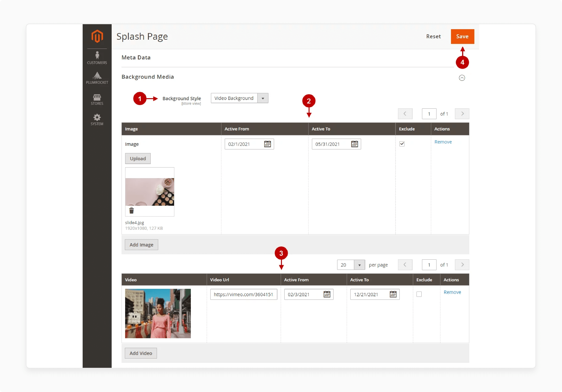Open the Customers sidebar menu

(x=97, y=58)
